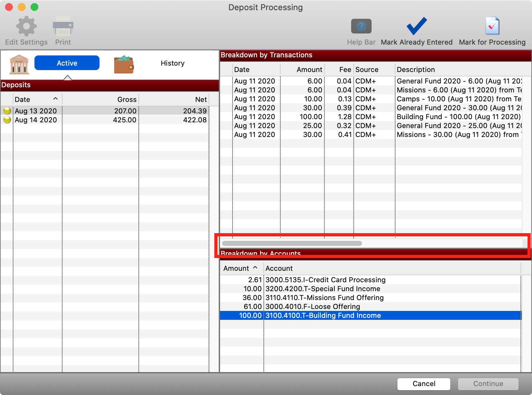
Task: Click the bank building icon
Action: [19, 64]
